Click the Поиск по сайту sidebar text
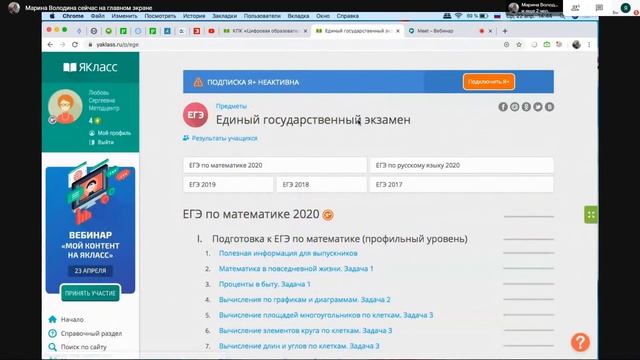This screenshot has width=640, height=360. (84, 347)
